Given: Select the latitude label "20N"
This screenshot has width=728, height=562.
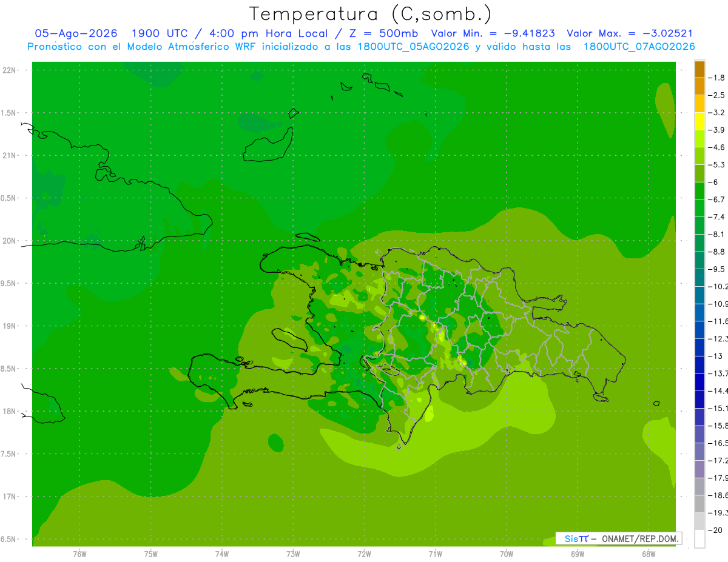Looking at the screenshot, I should [9, 241].
